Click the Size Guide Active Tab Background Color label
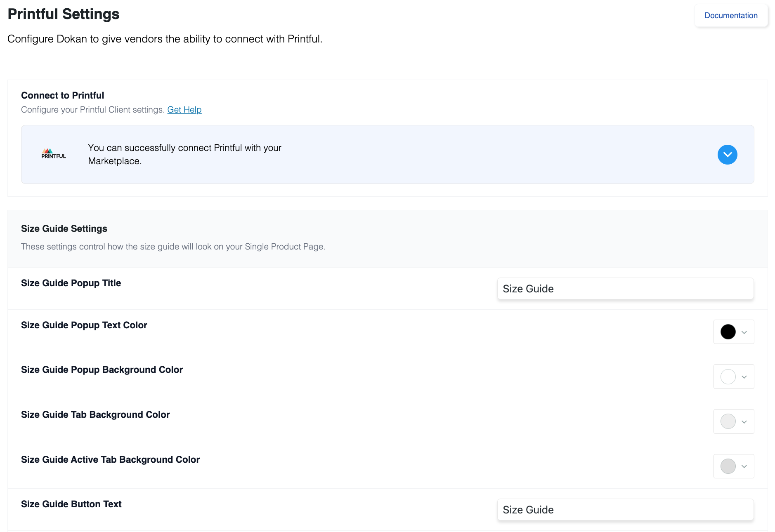The image size is (775, 532). (110, 459)
